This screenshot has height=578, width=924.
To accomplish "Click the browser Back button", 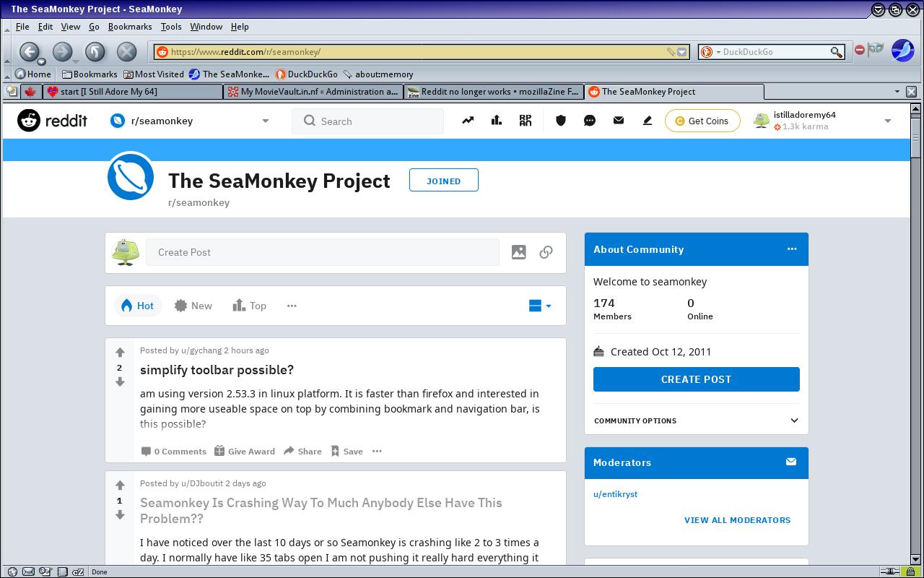I will click(x=28, y=51).
